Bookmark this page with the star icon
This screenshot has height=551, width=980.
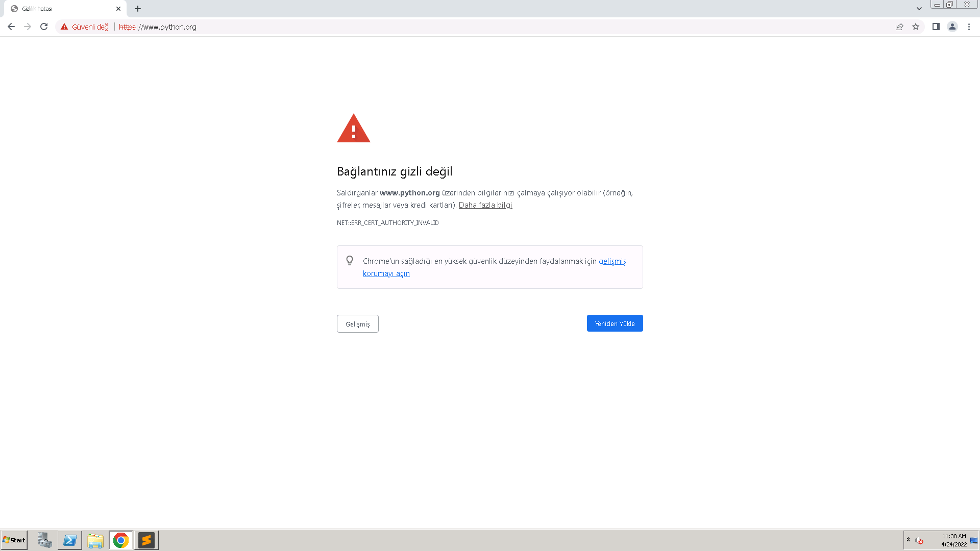(916, 27)
